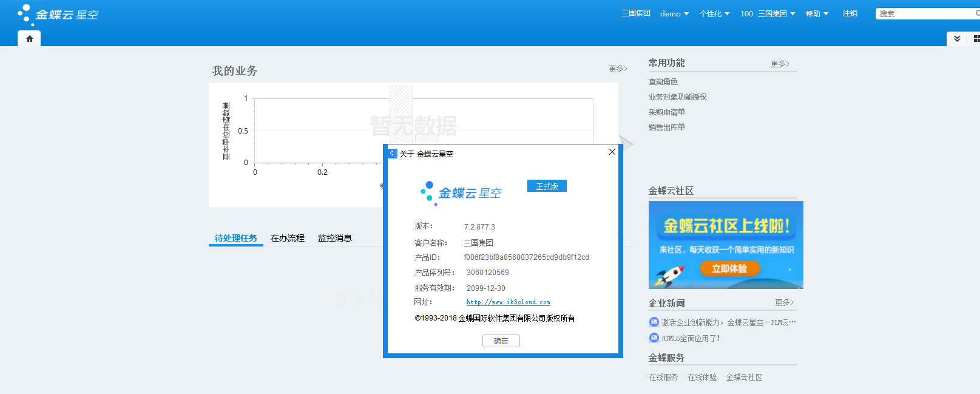Image resolution: width=980 pixels, height=394 pixels.
Task: Switch to the 待处理任务 tab
Action: [236, 238]
